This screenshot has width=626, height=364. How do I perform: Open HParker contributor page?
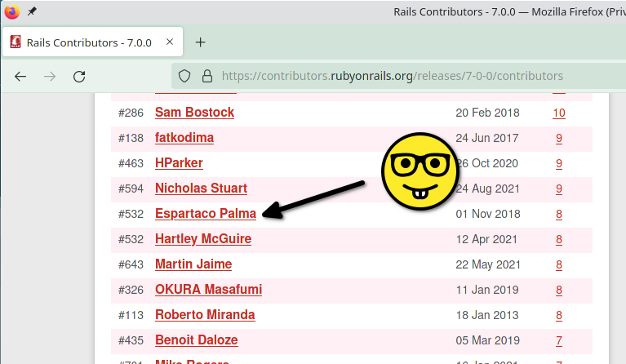coord(179,163)
